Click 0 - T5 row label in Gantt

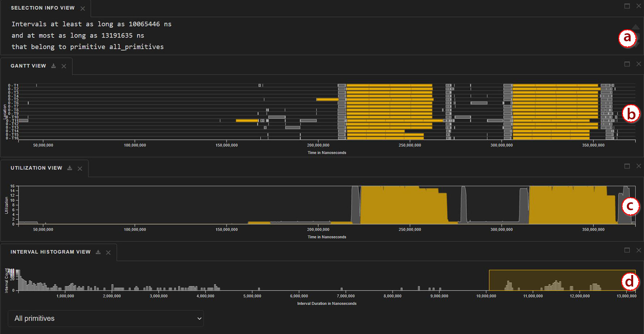[13, 100]
